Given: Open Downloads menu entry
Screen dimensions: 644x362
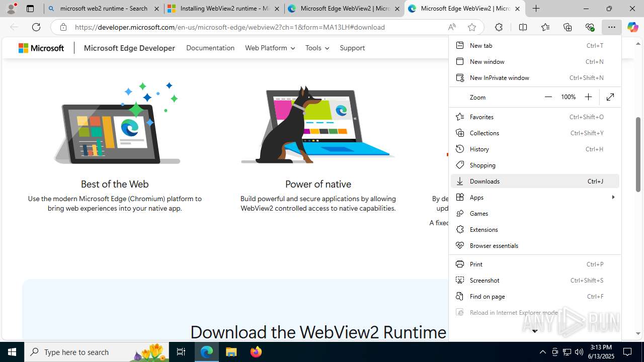Looking at the screenshot, I should [x=535, y=181].
